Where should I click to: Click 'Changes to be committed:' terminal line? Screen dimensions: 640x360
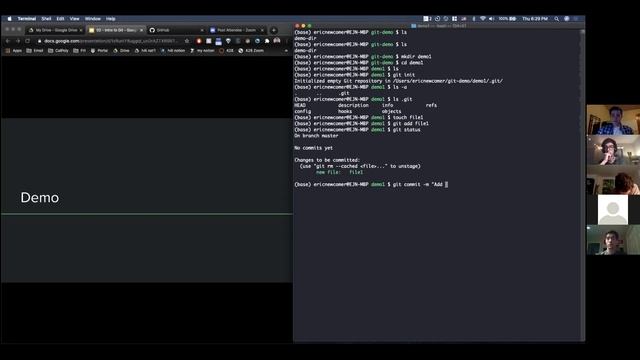(x=327, y=160)
